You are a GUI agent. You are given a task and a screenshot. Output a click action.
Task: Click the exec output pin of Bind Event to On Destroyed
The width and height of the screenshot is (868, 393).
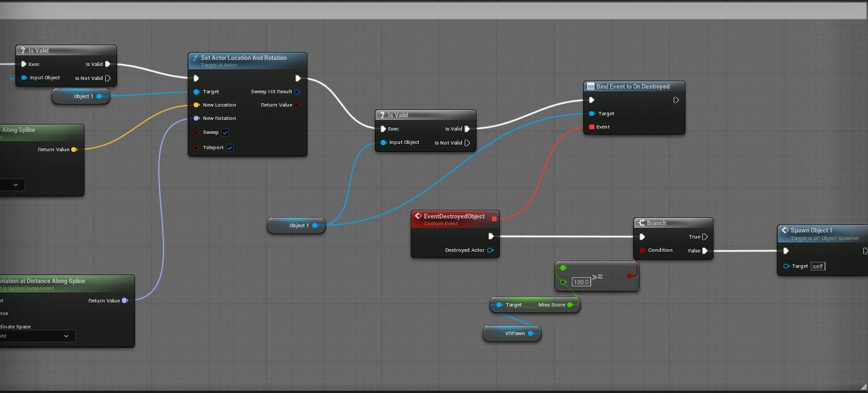676,100
